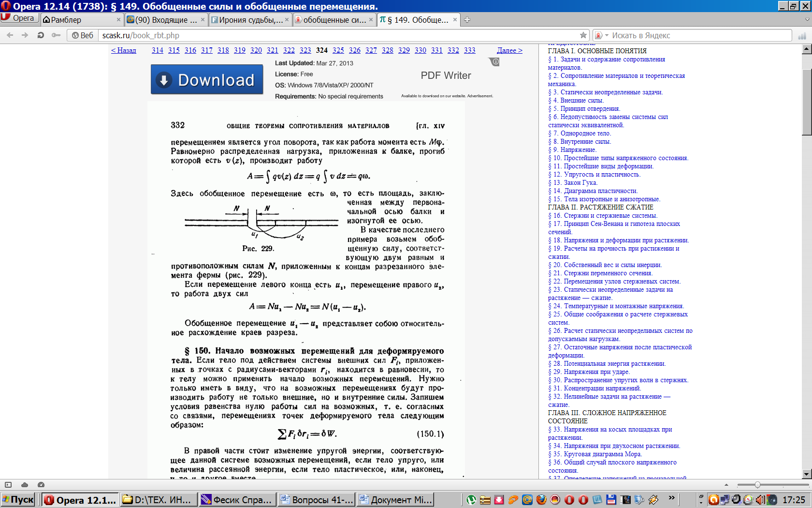Click the Веб site badge in address bar
Screen dimensions: 812x508
(82, 35)
